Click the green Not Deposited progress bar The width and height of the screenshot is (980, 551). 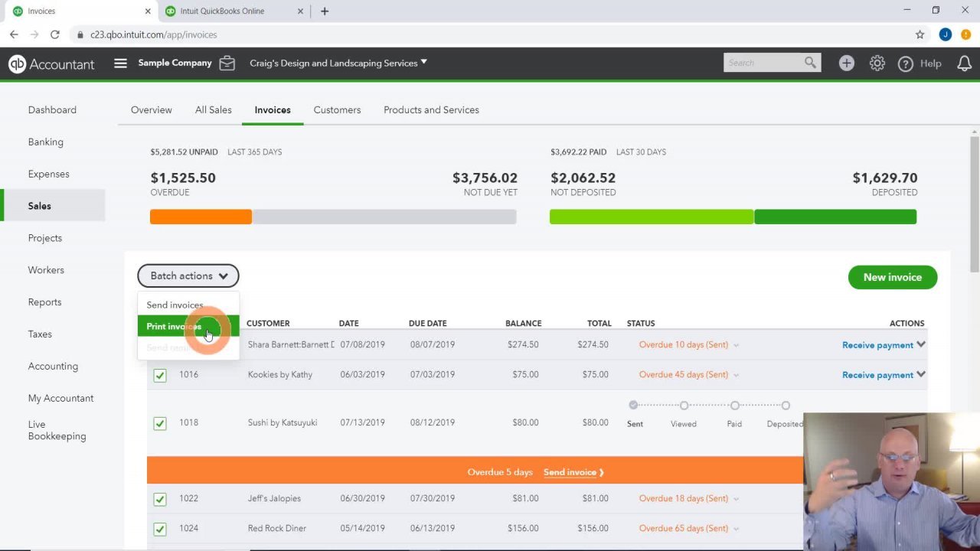pyautogui.click(x=651, y=217)
